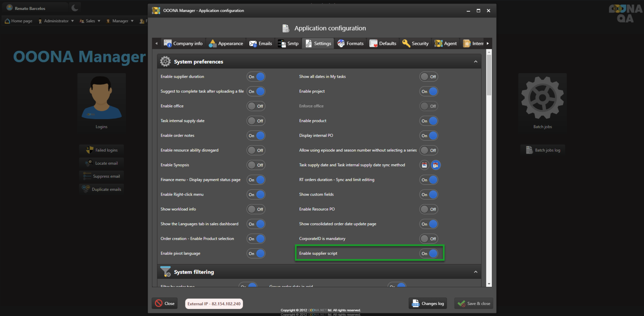Screen dimensions: 644x316
Task: Toggle Show all dates in My tasks
Action: click(429, 77)
